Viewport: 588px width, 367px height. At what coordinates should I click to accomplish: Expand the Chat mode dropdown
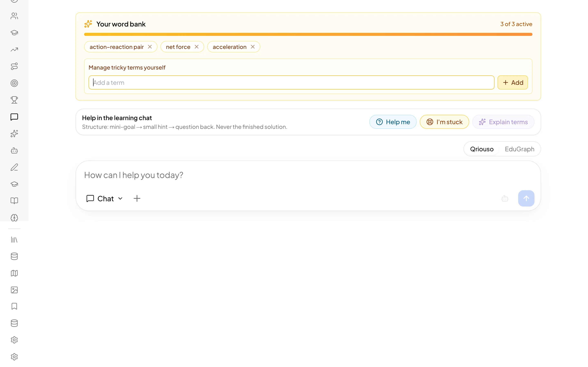point(105,199)
